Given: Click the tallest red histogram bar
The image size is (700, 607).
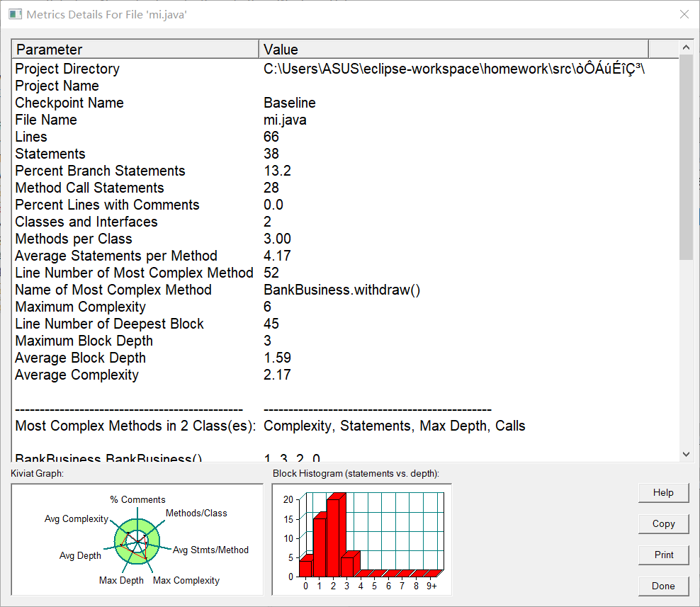Looking at the screenshot, I should [334, 535].
